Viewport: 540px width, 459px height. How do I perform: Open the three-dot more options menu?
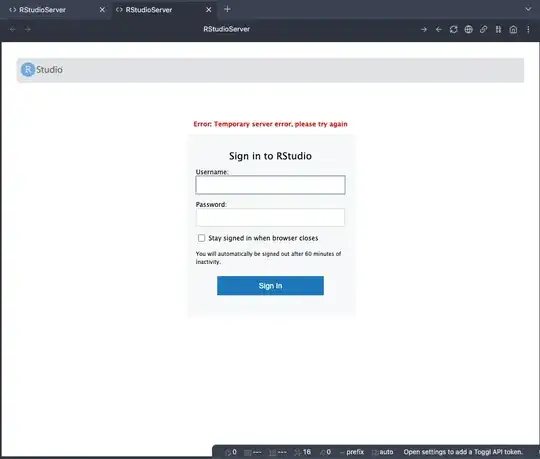(x=528, y=30)
